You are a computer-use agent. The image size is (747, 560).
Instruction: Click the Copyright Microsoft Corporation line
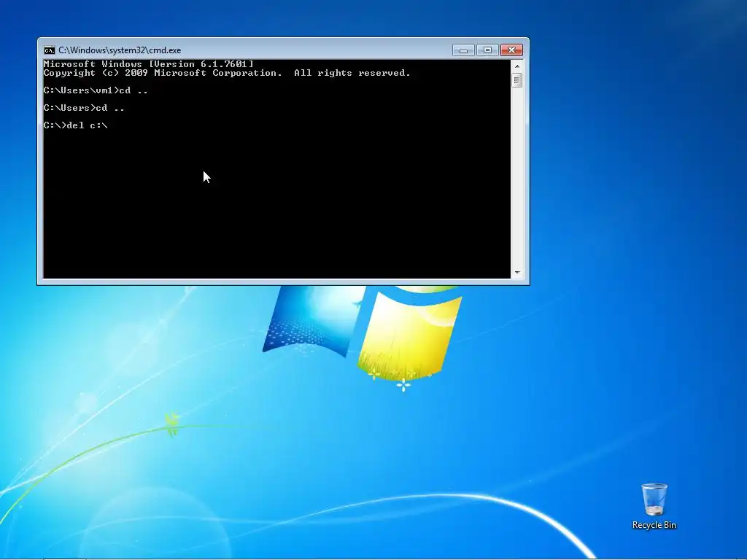(x=227, y=73)
